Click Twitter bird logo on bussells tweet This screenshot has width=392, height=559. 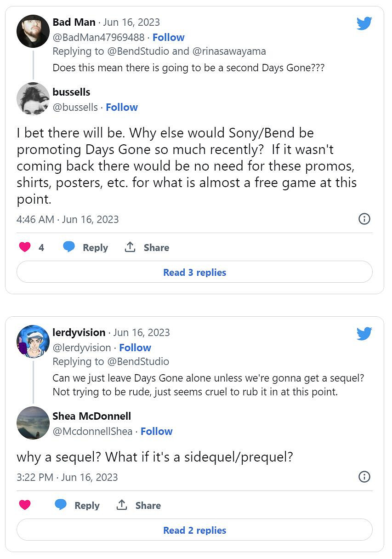pyautogui.click(x=364, y=23)
